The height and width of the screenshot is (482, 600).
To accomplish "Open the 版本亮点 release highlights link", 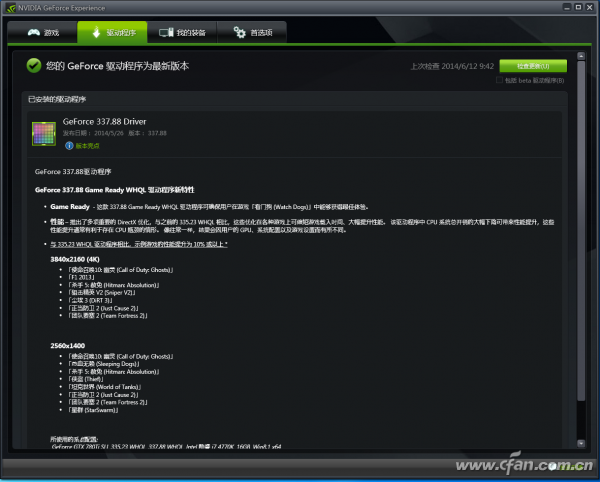I will (x=87, y=146).
